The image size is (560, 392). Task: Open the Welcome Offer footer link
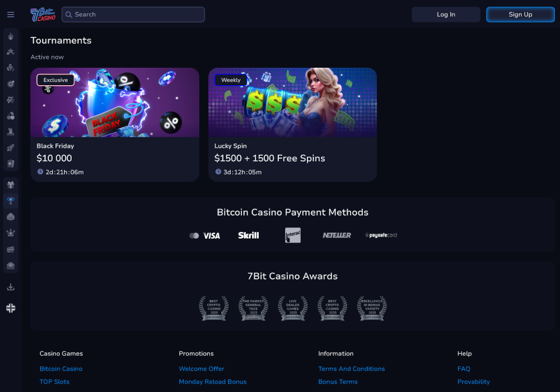point(201,368)
